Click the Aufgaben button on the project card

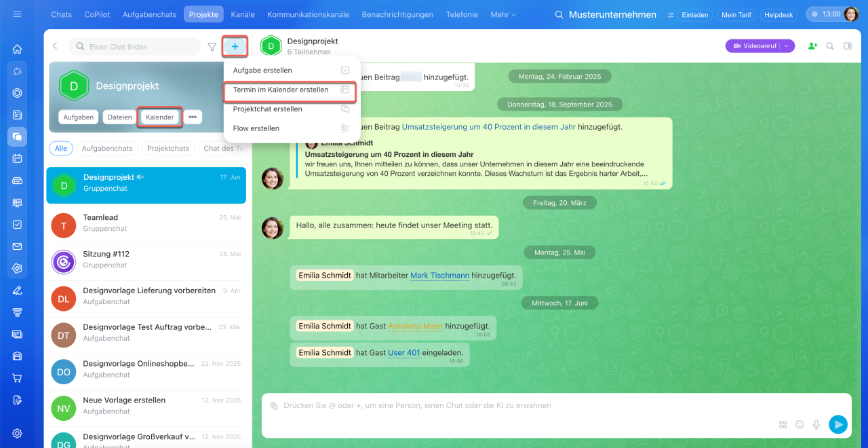(x=79, y=117)
